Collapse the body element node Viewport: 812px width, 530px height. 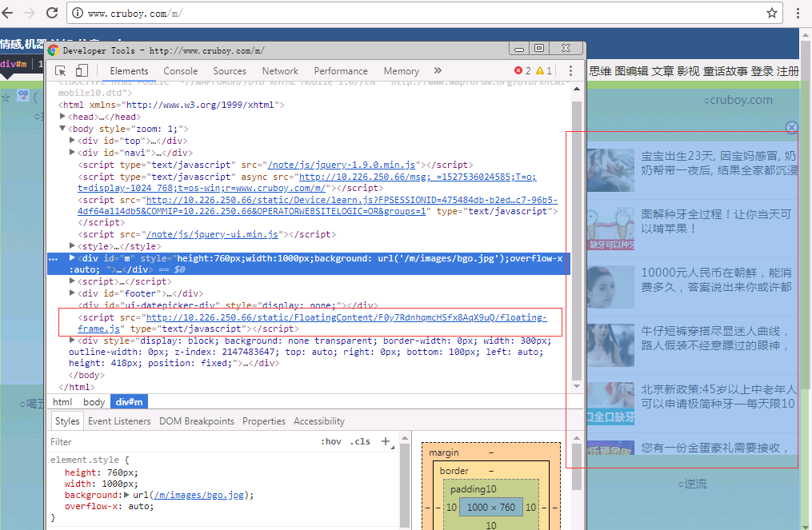(x=62, y=129)
